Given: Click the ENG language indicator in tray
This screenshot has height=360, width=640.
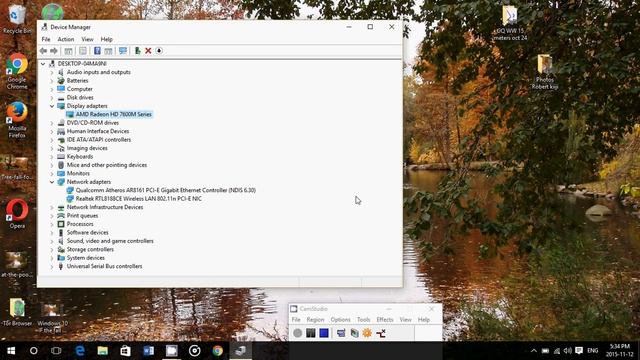Looking at the screenshot, I should [593, 351].
